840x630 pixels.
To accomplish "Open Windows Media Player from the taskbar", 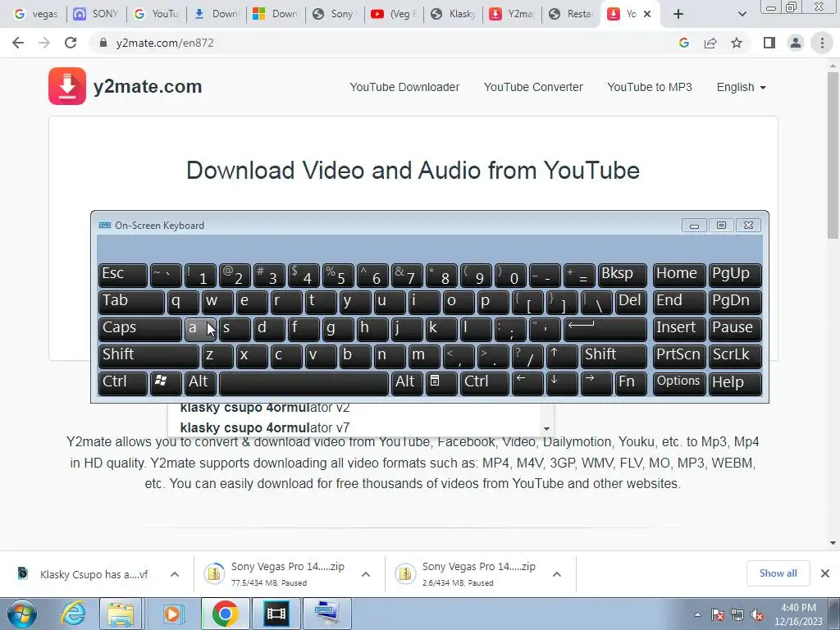I will (x=172, y=614).
